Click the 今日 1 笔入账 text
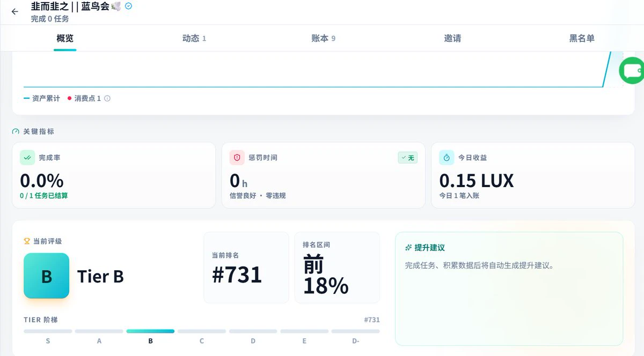 click(459, 196)
